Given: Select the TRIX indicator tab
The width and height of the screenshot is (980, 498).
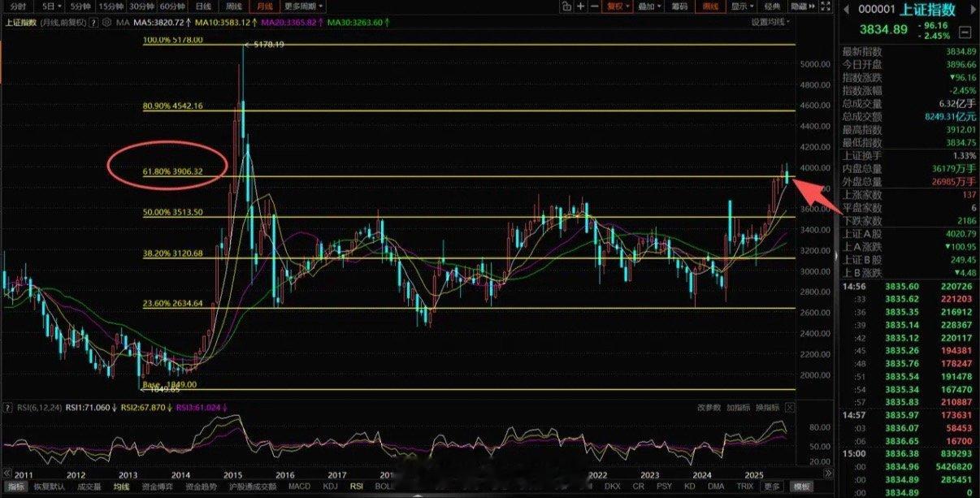Looking at the screenshot, I should pyautogui.click(x=745, y=487).
